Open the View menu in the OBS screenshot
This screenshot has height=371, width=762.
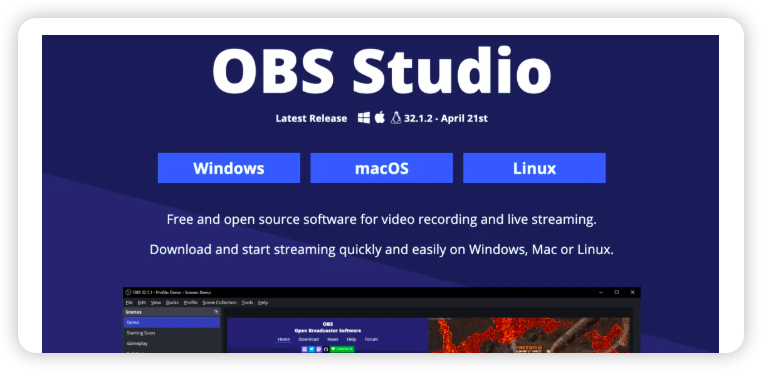coord(156,302)
